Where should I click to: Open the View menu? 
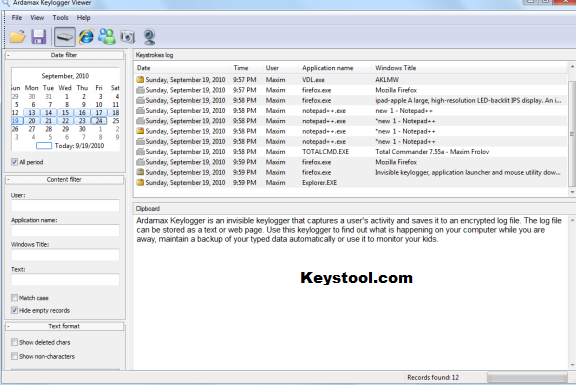pos(37,18)
